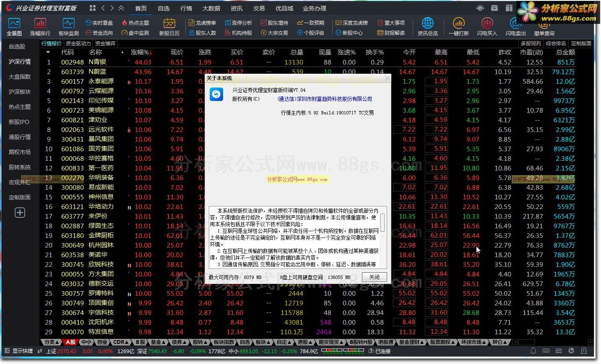Sort by the 涨幅% column header
This screenshot has width=601, height=364.
tap(141, 52)
